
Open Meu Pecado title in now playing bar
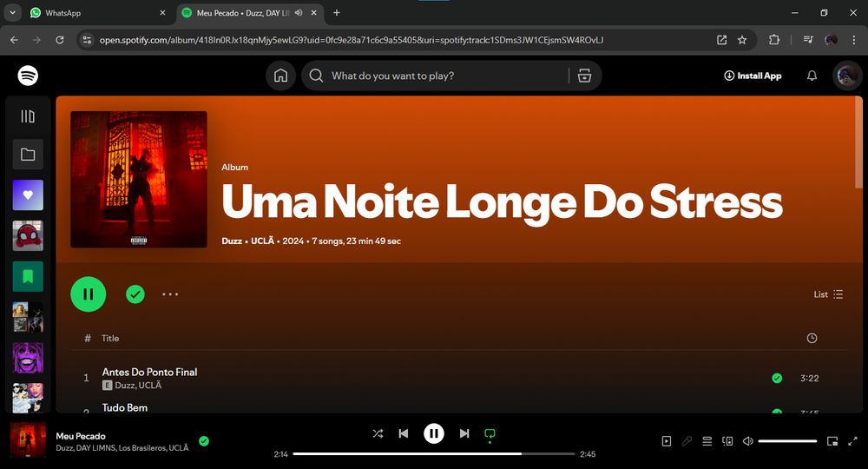click(80, 436)
